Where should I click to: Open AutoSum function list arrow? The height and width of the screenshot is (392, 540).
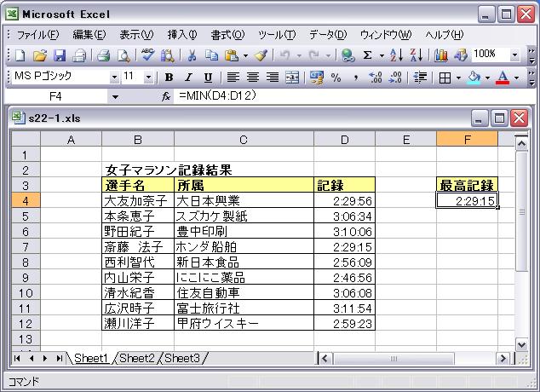(382, 55)
